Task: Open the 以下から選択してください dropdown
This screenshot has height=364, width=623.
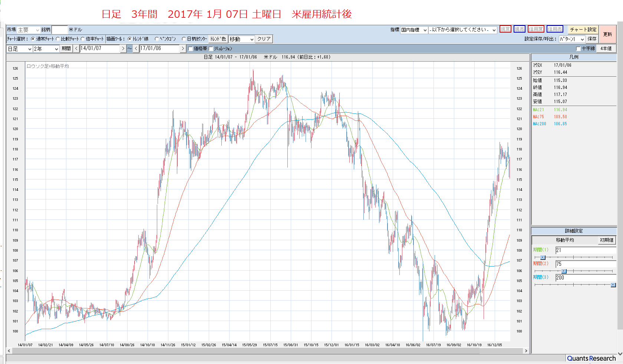Action: point(462,30)
